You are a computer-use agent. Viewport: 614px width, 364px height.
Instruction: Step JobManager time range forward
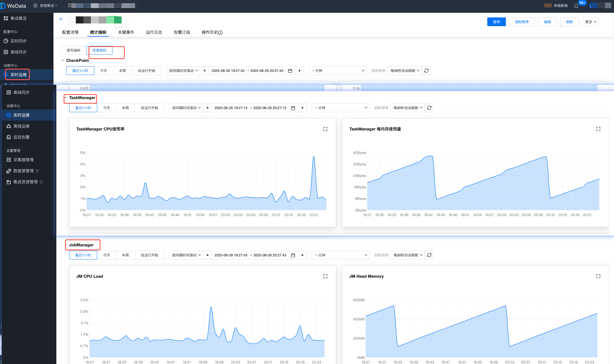302,255
